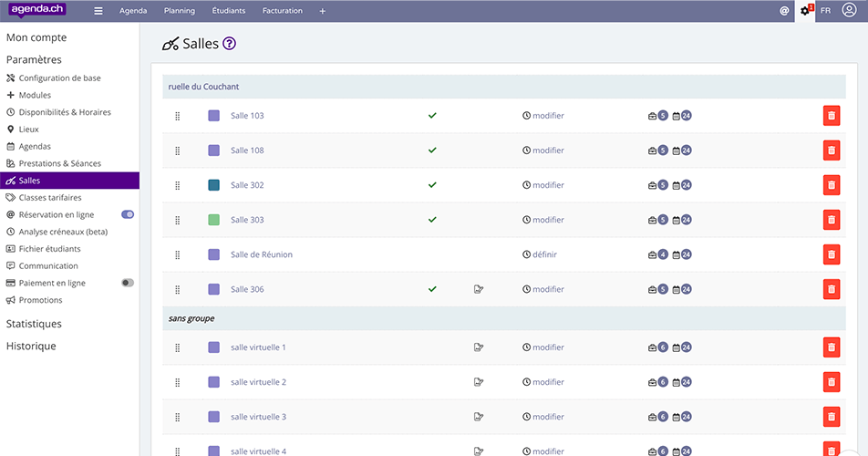This screenshot has width=868, height=456.
Task: Click définir link for Salle de Réunion
Action: click(x=544, y=254)
